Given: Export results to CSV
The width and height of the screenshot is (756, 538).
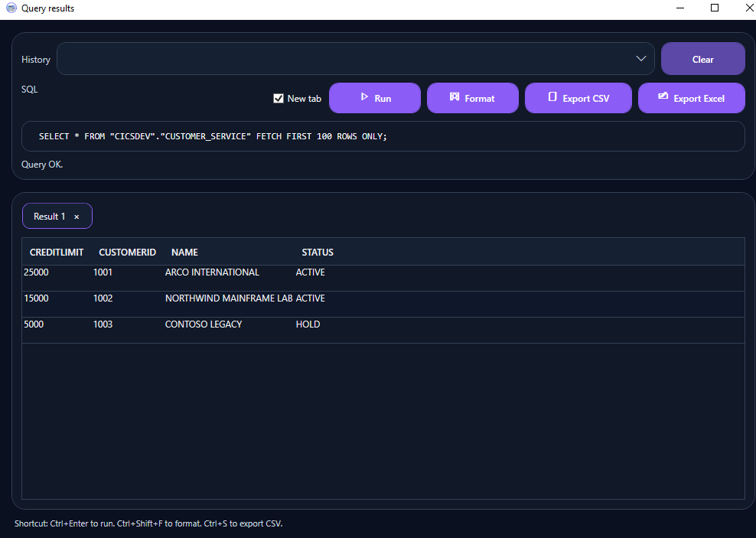Looking at the screenshot, I should pyautogui.click(x=578, y=98).
